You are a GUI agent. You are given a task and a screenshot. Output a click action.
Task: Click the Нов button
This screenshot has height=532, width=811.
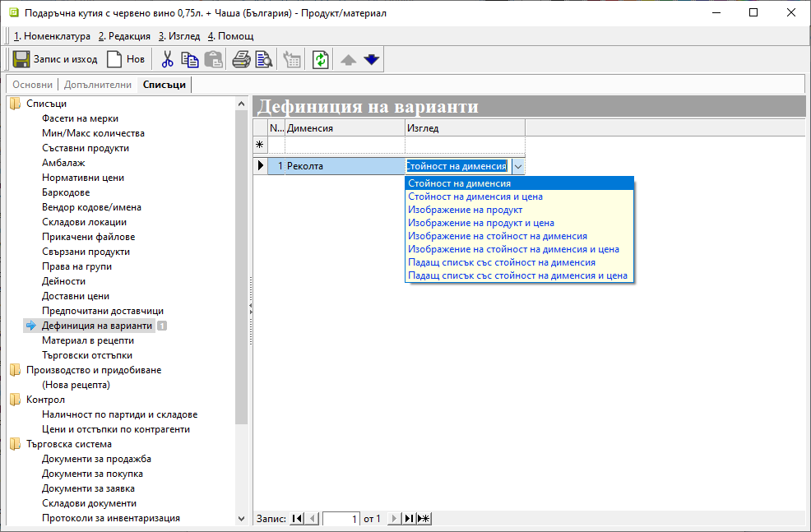click(126, 59)
